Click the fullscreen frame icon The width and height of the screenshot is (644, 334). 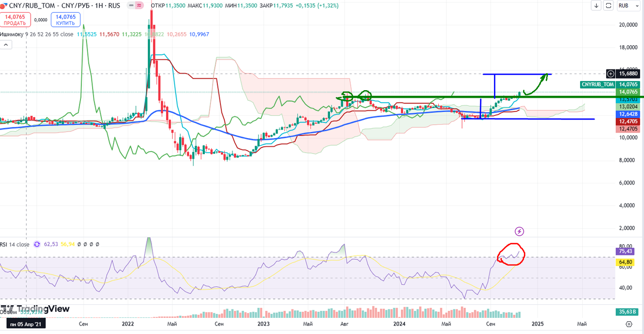[x=608, y=6]
